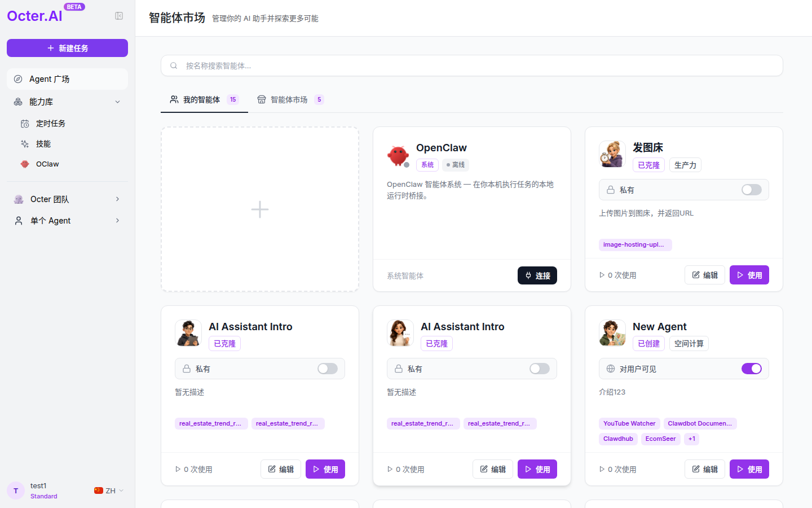Click the Octer 团队 octopus icon

pyautogui.click(x=19, y=199)
